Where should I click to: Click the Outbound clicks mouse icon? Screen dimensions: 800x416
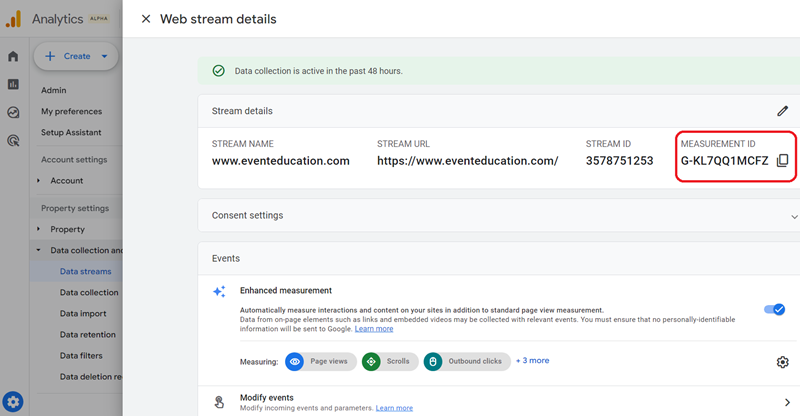(x=433, y=361)
